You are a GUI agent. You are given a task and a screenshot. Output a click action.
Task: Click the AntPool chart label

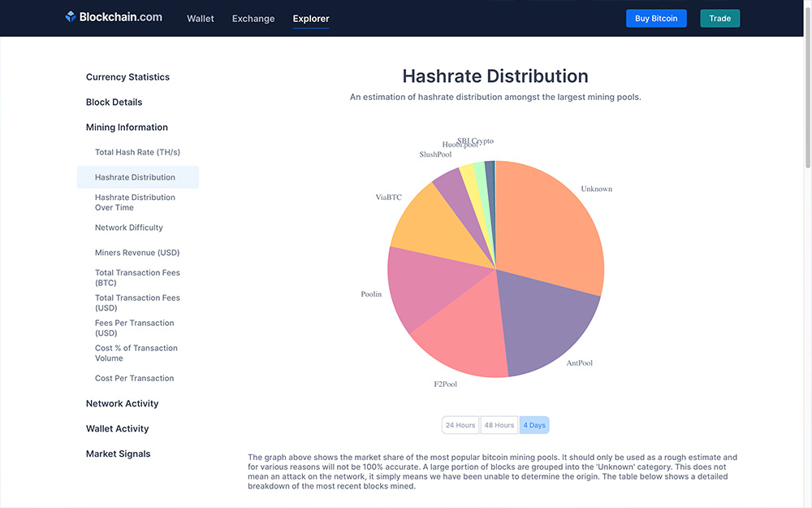click(x=580, y=363)
